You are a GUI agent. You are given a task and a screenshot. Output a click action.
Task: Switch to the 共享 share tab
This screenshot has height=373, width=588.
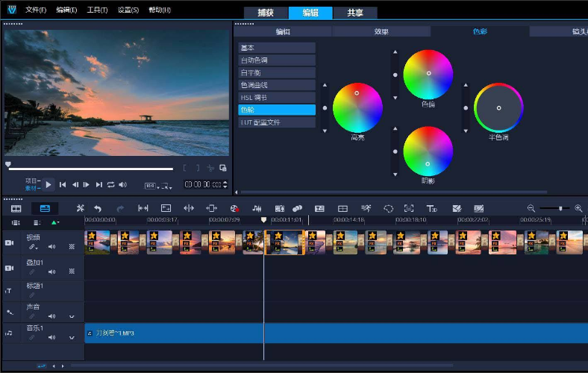(354, 13)
